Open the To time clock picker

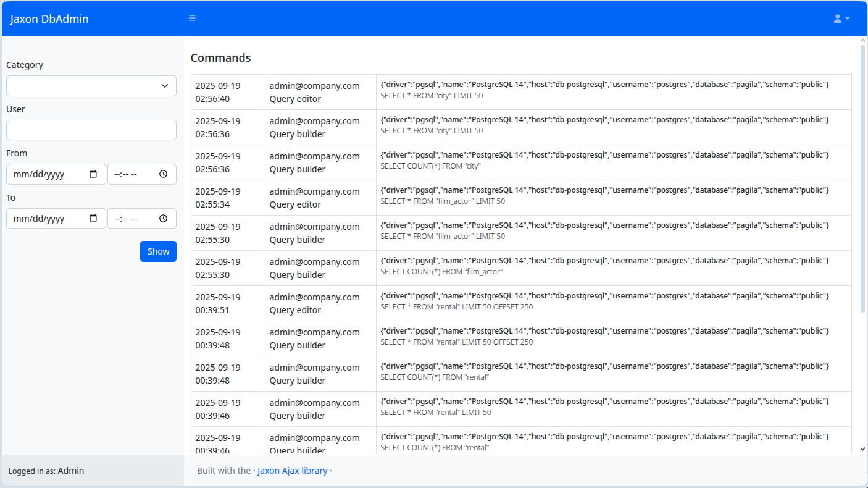click(x=163, y=218)
